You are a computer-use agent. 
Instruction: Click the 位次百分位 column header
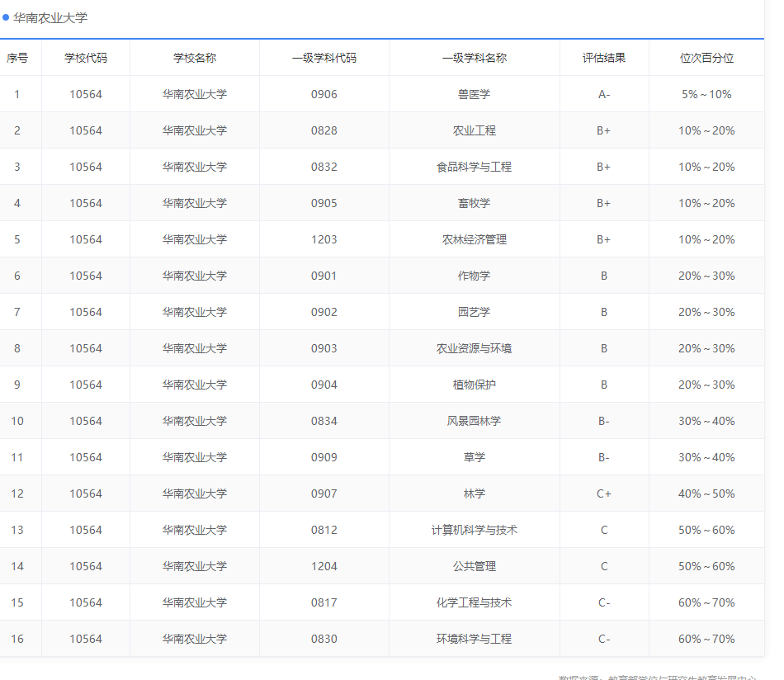pos(707,58)
